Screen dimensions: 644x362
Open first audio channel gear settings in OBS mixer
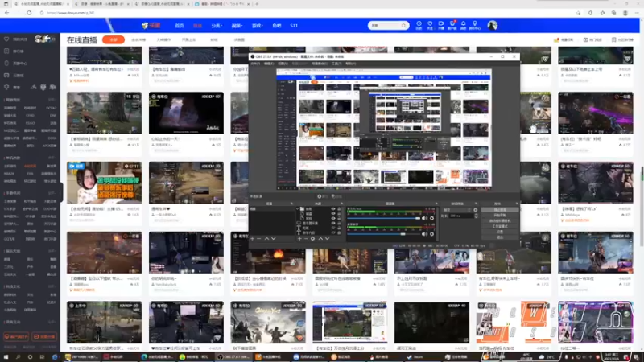(x=431, y=218)
